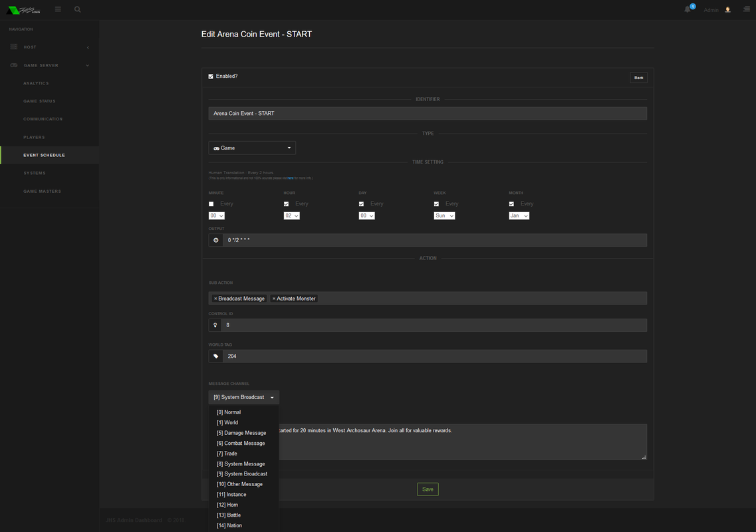The image size is (756, 532).
Task: Open the Week Sun dropdown
Action: (445, 215)
